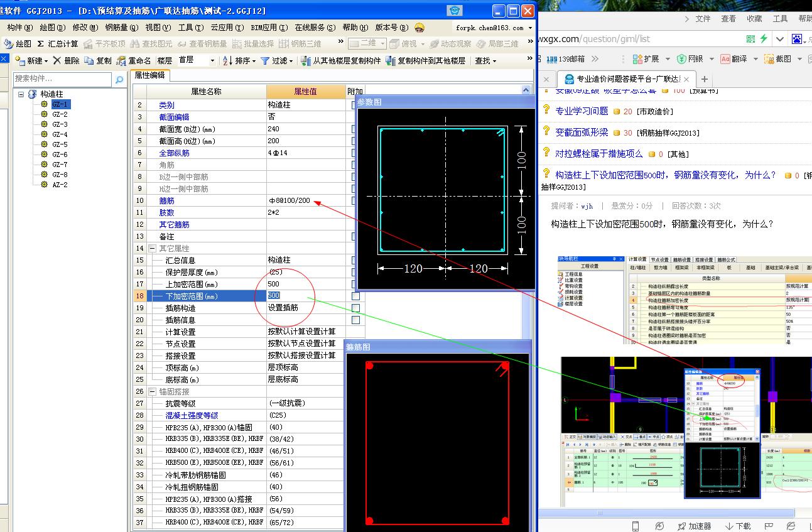Open the 新建 dropdown arrow
The height and width of the screenshot is (532, 812).
(x=46, y=62)
